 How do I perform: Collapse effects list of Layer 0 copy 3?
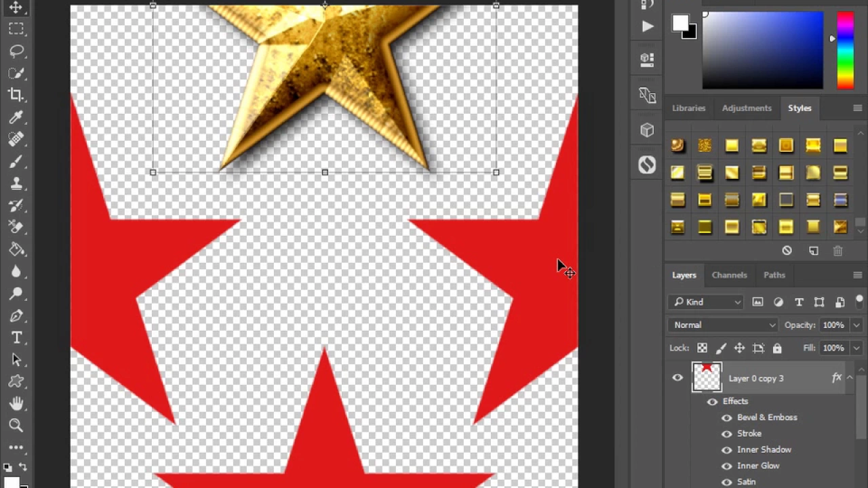(x=850, y=378)
